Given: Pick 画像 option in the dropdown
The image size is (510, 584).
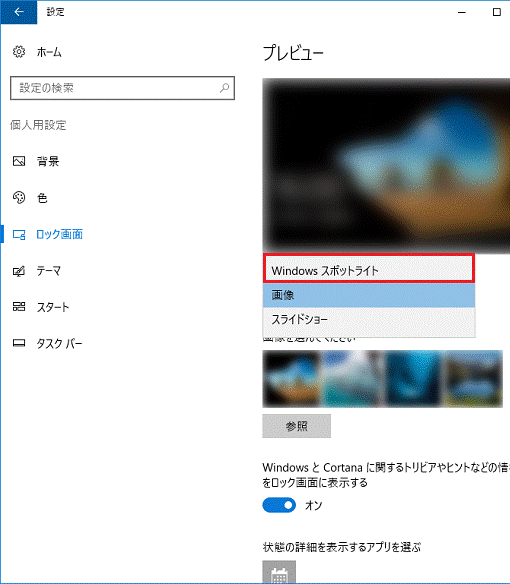Looking at the screenshot, I should [x=369, y=295].
